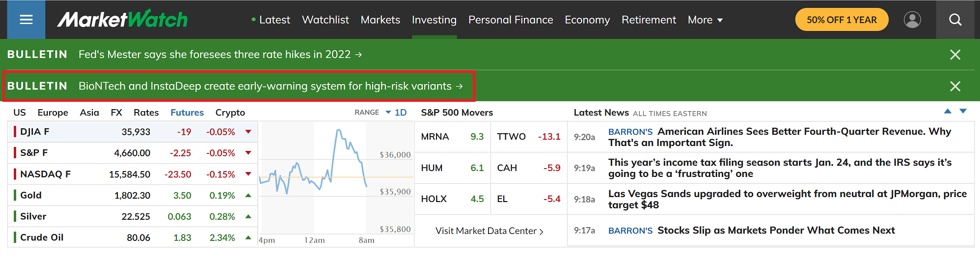Viewport: 980px width, 263px height.
Task: Open the user profile icon
Action: click(912, 20)
